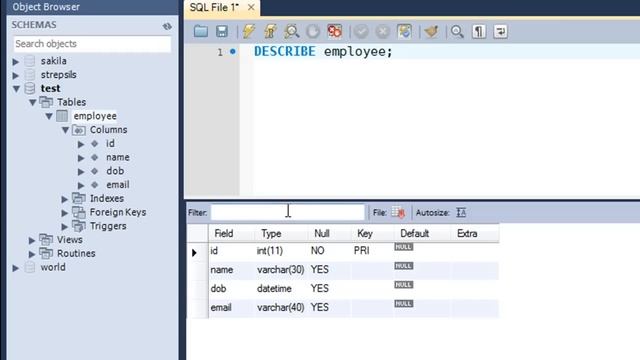Image resolution: width=640 pixels, height=360 pixels.
Task: Click the sakila database icon
Action: (x=30, y=61)
